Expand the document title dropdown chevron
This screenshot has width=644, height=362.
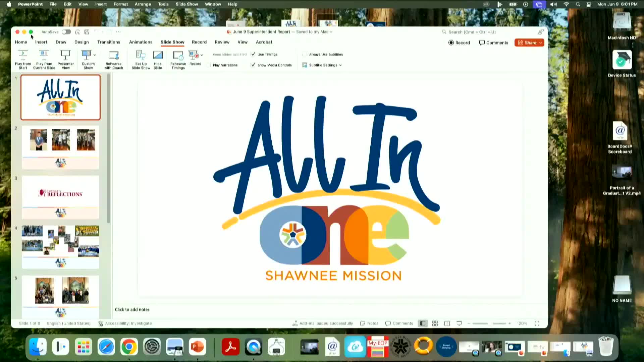(x=331, y=32)
